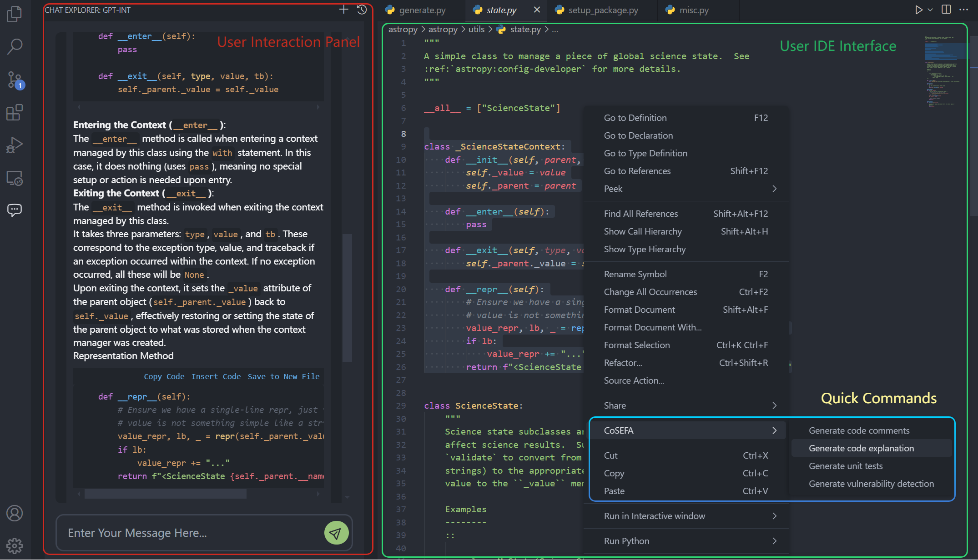Click the Copy Code link

click(164, 376)
